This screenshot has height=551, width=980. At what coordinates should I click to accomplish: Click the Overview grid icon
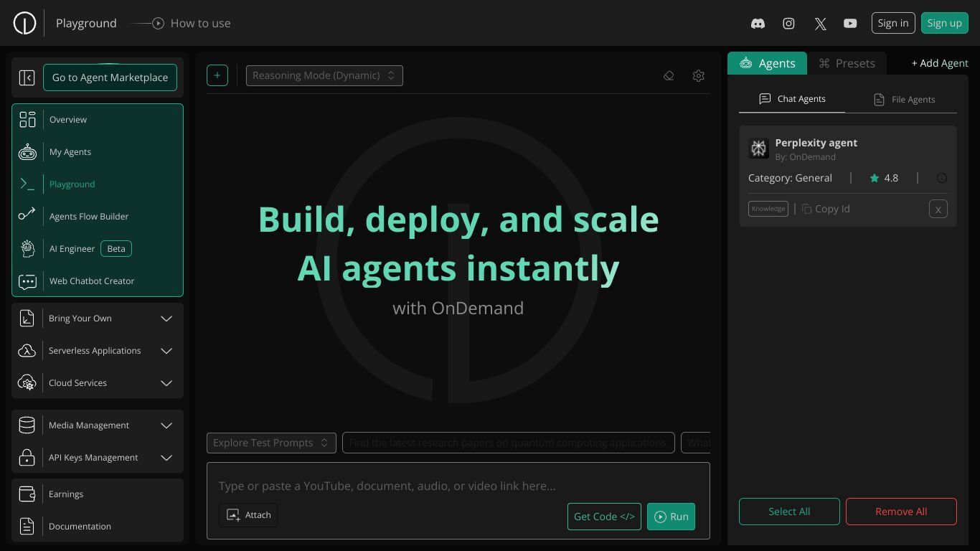(27, 120)
